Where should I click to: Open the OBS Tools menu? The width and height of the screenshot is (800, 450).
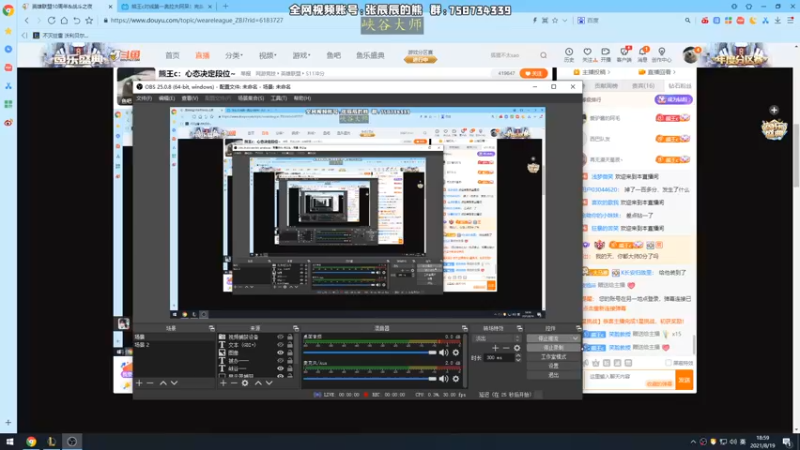pyautogui.click(x=279, y=98)
